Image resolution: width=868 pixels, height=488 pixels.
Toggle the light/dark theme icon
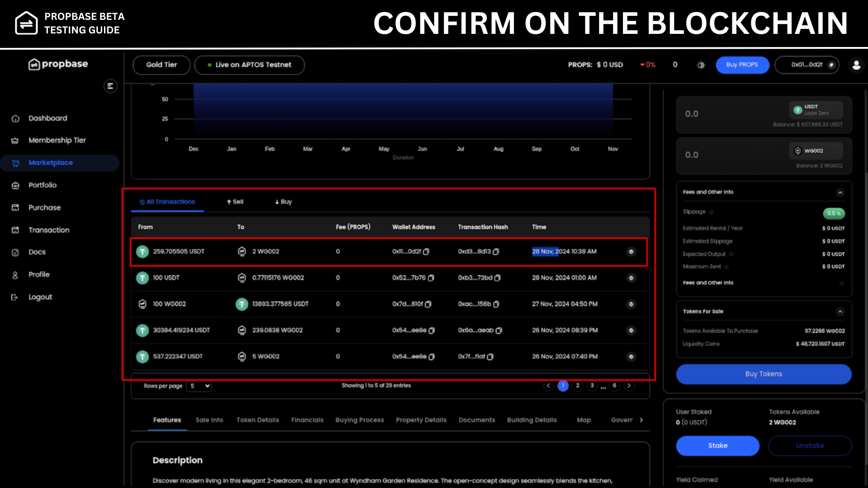tap(701, 65)
